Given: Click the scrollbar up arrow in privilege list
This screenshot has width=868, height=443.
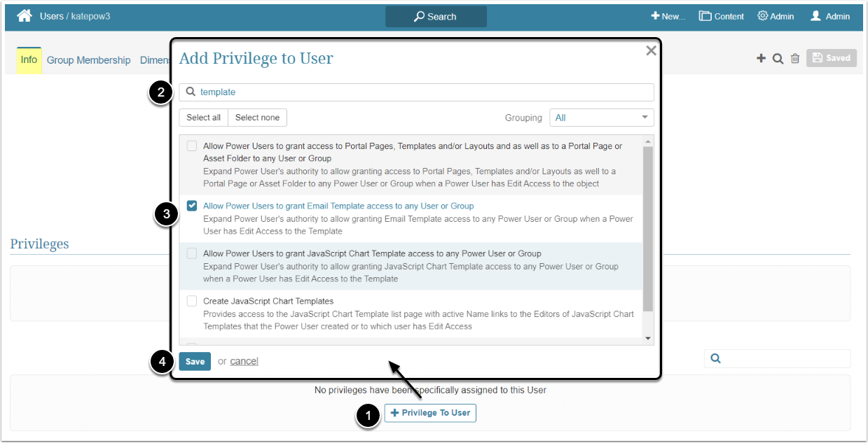Looking at the screenshot, I should (x=648, y=141).
